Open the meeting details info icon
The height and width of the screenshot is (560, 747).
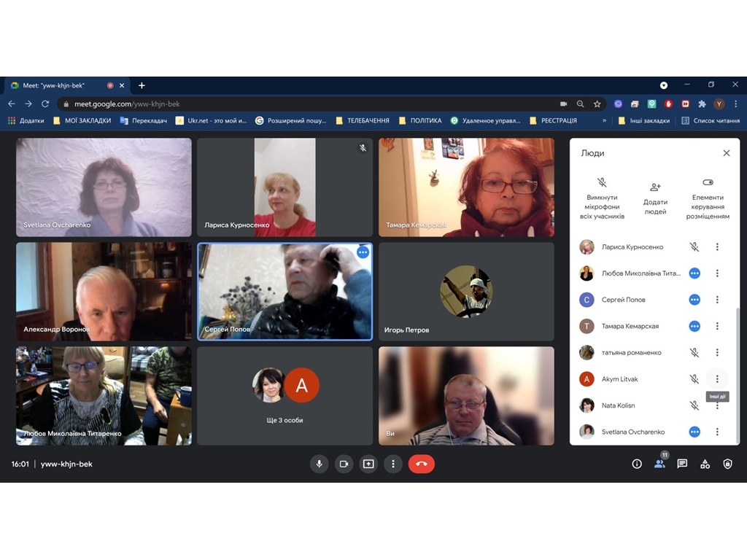click(x=636, y=464)
